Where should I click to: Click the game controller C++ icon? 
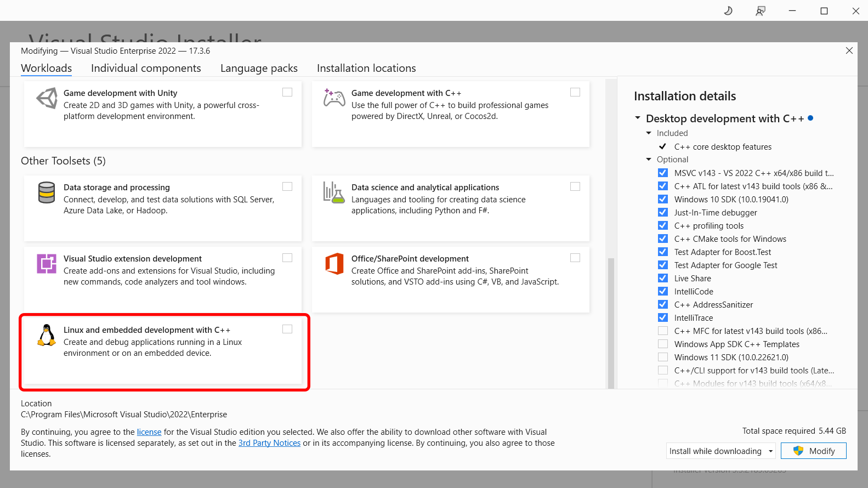pos(334,98)
